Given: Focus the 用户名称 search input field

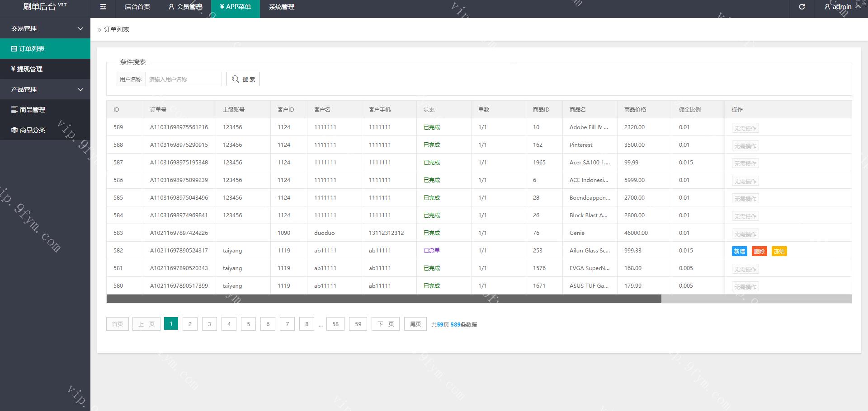Looking at the screenshot, I should (x=183, y=79).
